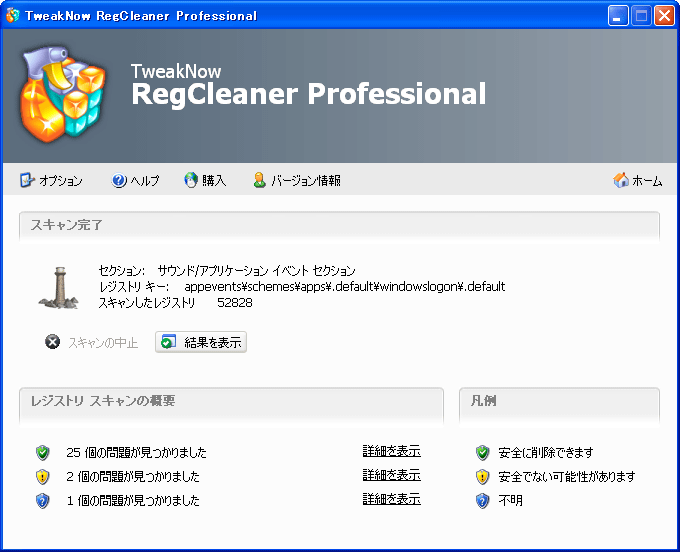Click blue shield legend icon 不明
This screenshot has width=680, height=552.
click(x=482, y=500)
